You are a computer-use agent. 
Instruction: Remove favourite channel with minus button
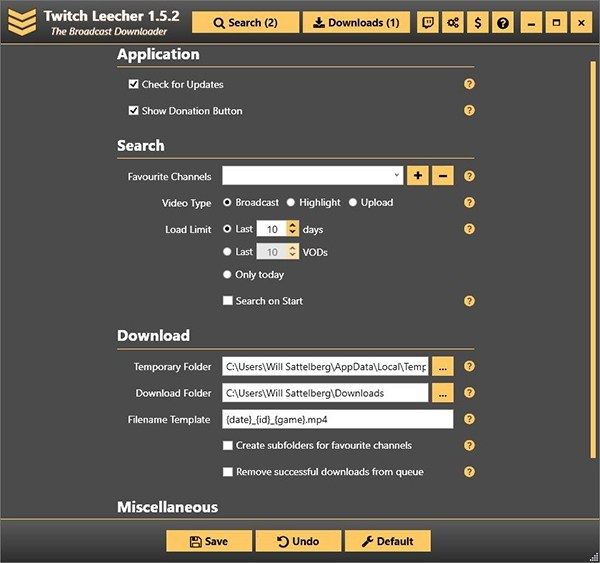[443, 176]
